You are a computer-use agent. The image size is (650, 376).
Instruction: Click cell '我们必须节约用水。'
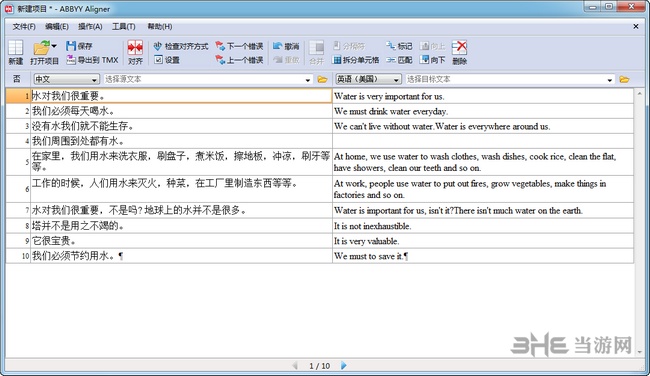(x=181, y=256)
